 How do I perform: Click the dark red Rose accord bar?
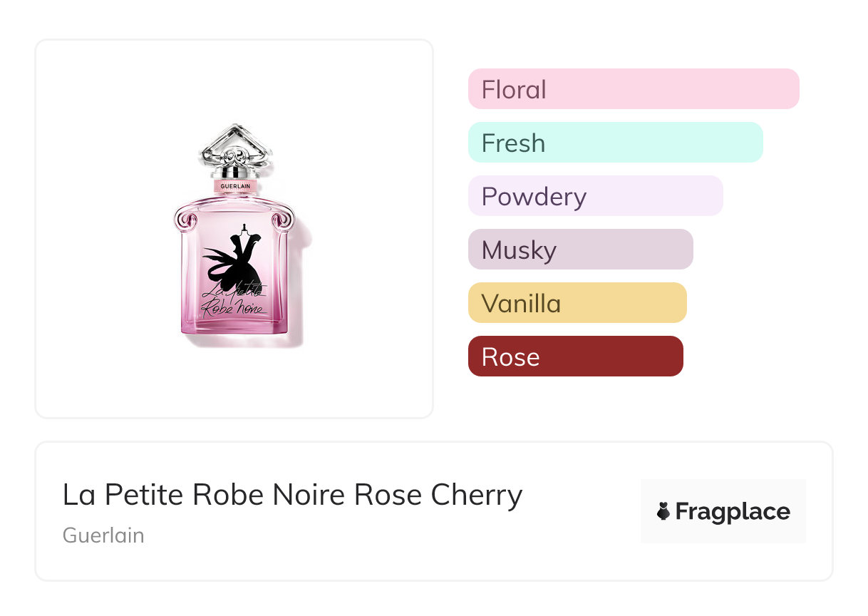pyautogui.click(x=575, y=356)
